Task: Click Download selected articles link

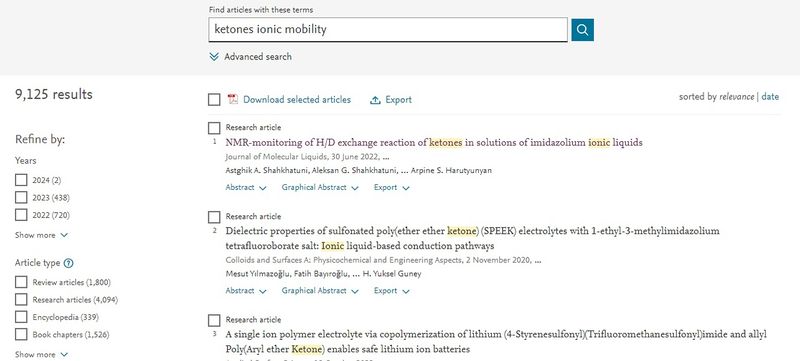Action: click(x=297, y=99)
